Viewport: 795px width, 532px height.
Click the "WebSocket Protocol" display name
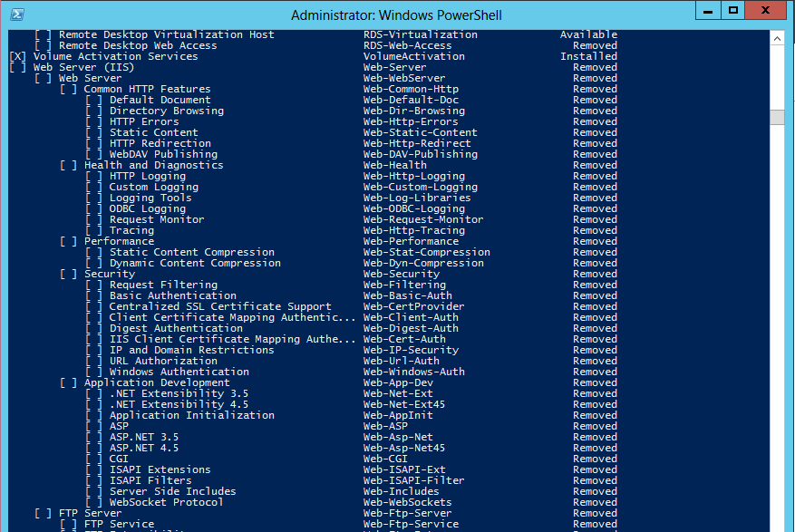pyautogui.click(x=167, y=503)
